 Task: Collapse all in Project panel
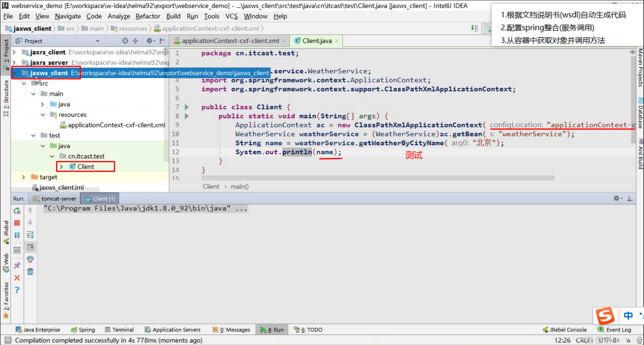[135, 41]
